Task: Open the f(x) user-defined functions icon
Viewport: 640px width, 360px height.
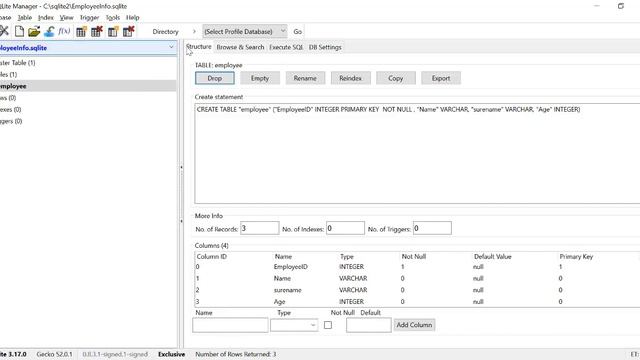Action: tap(64, 31)
